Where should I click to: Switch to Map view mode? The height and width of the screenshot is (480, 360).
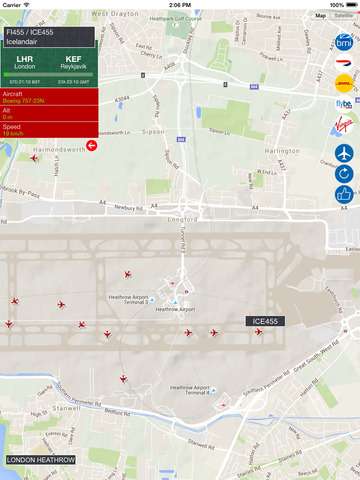click(320, 16)
